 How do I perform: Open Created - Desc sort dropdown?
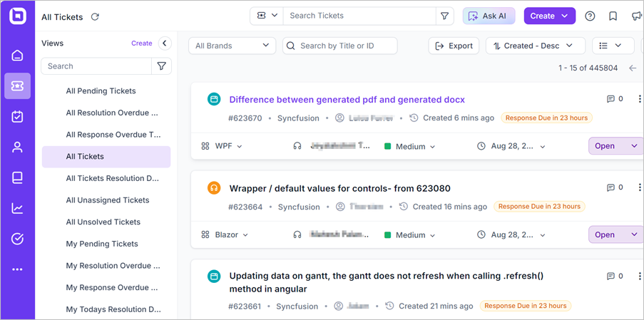click(535, 46)
